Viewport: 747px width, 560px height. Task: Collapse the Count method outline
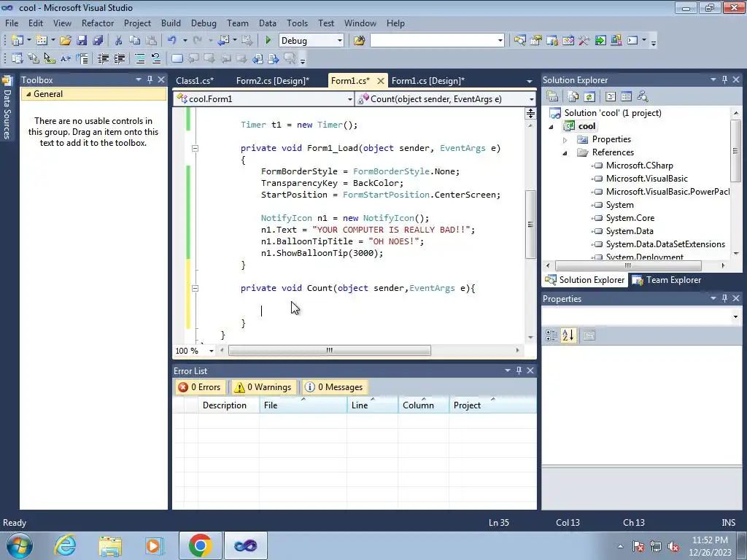coord(195,288)
